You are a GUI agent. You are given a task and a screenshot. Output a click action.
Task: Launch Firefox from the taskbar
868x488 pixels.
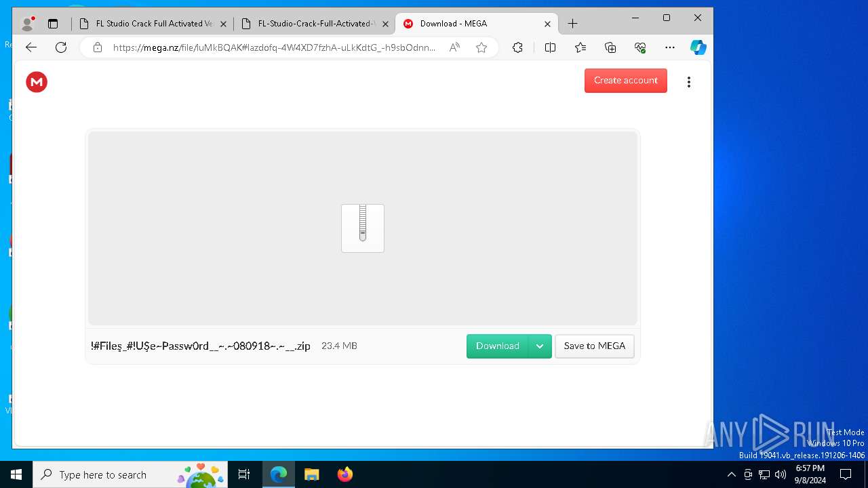(x=344, y=474)
